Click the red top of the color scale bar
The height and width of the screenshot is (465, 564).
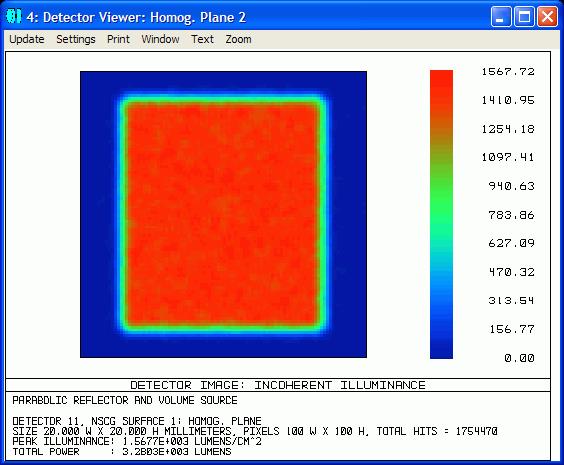441,86
